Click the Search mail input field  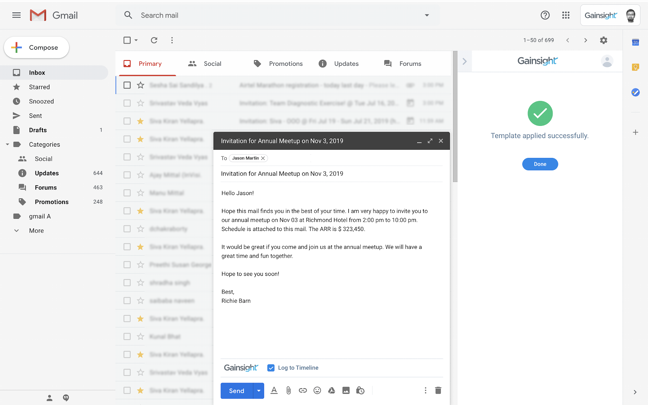pyautogui.click(x=270, y=16)
